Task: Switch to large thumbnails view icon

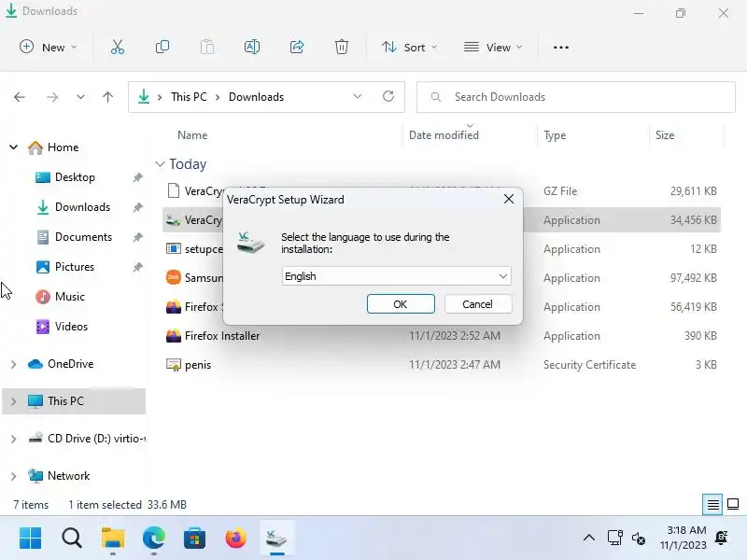Action: coord(733,504)
